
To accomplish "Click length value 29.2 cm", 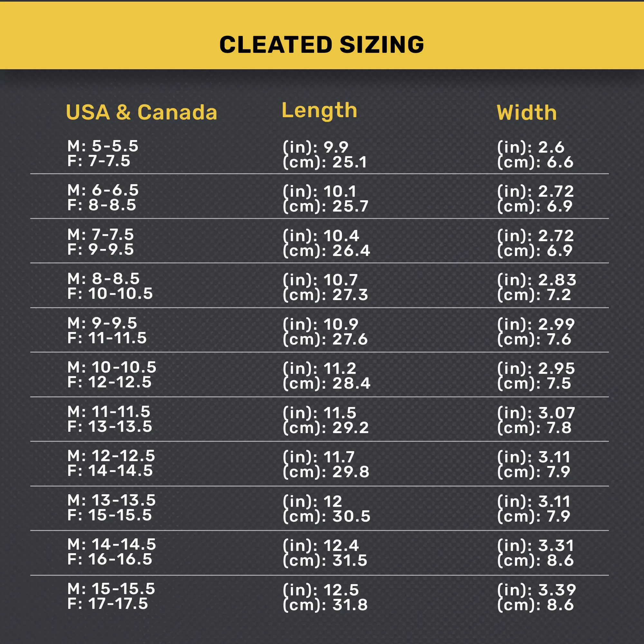I will pyautogui.click(x=326, y=428).
